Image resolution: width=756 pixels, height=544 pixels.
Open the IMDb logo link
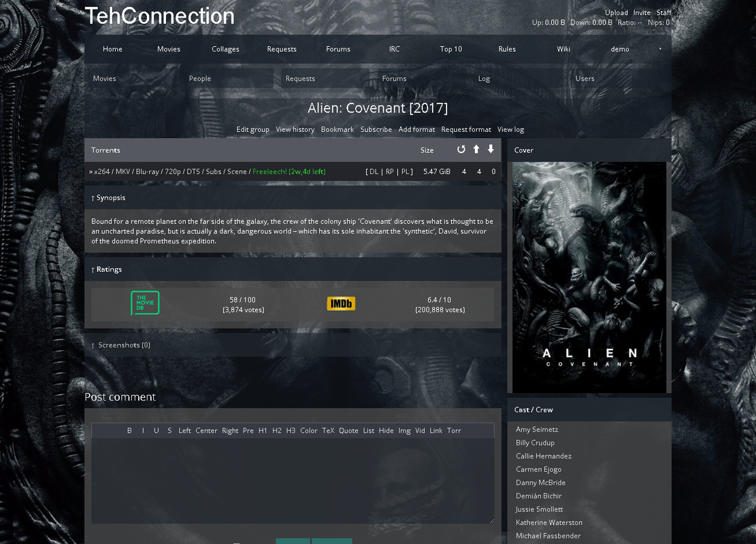point(341,303)
